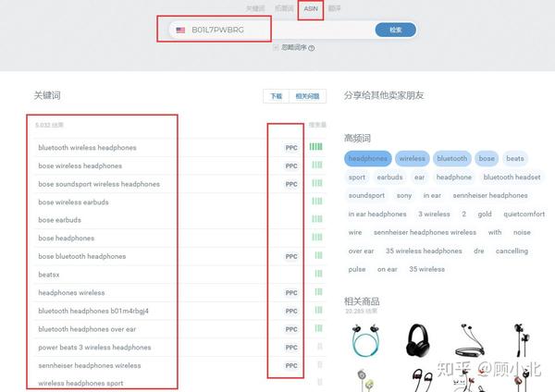The height and width of the screenshot is (392, 555).
Task: Click search volume bars for 'bluetooth wireless headphones'
Action: coord(315,146)
